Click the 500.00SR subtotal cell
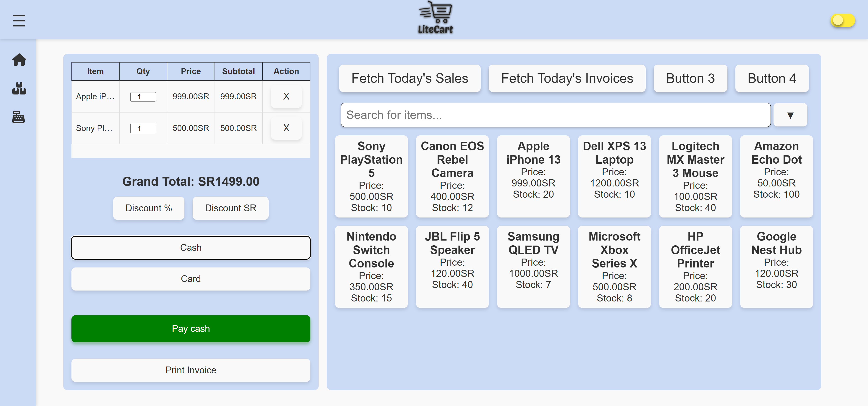The image size is (868, 406). (238, 128)
